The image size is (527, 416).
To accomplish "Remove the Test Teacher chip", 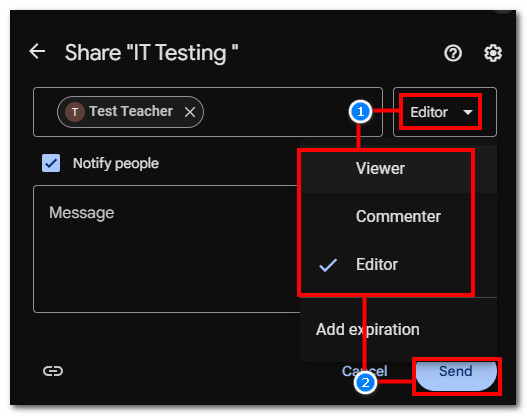I will tap(190, 112).
